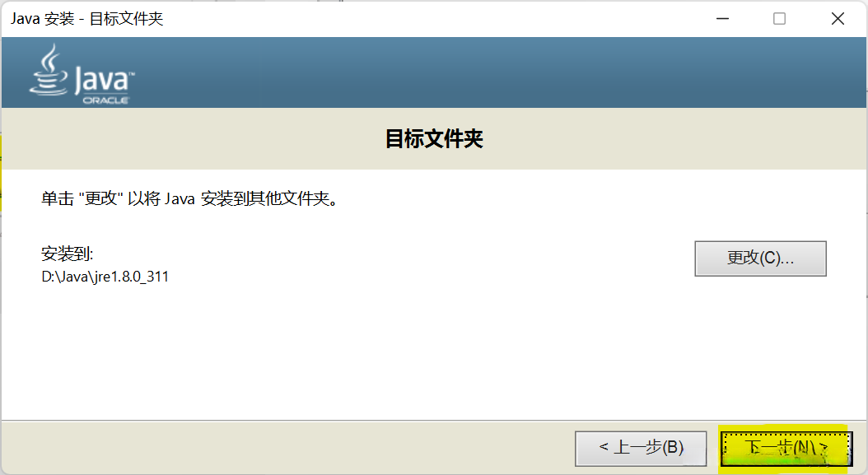Image resolution: width=868 pixels, height=475 pixels.
Task: Click the ORACLE text under the Java logo
Action: click(105, 100)
